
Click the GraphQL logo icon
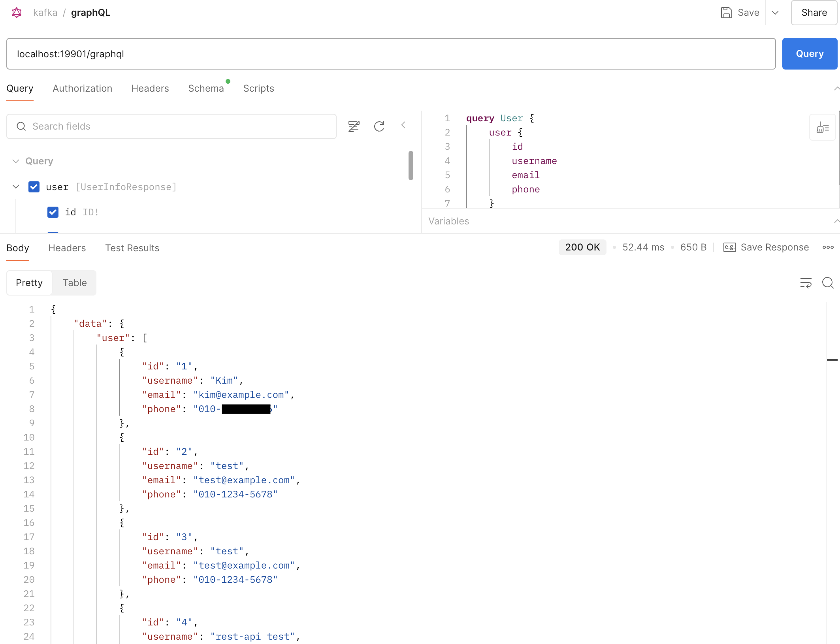17,13
